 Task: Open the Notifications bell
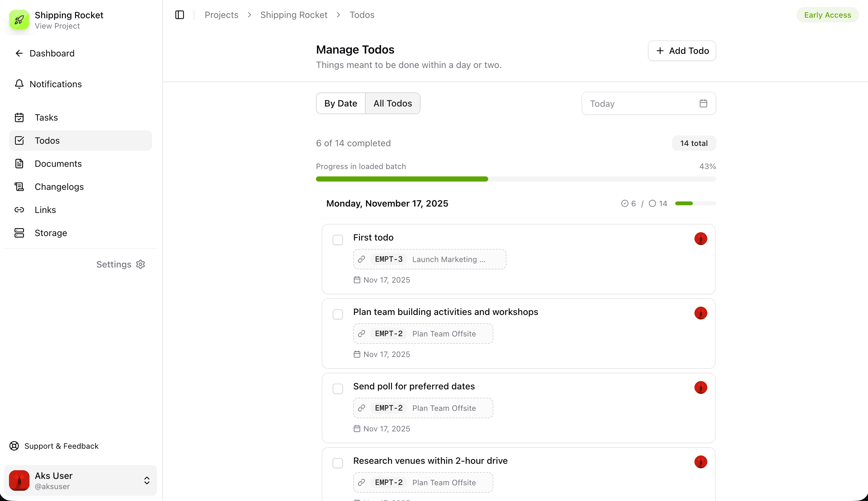(19, 84)
